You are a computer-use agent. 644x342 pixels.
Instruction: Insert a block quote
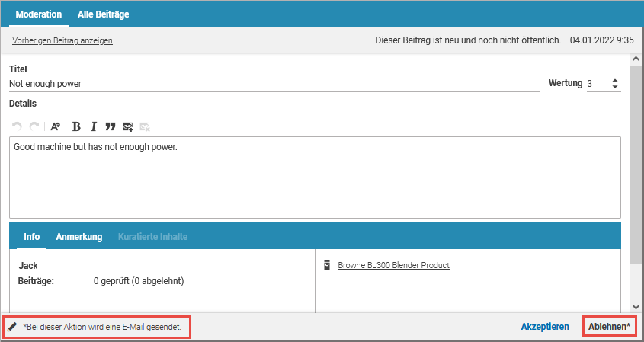click(x=111, y=126)
